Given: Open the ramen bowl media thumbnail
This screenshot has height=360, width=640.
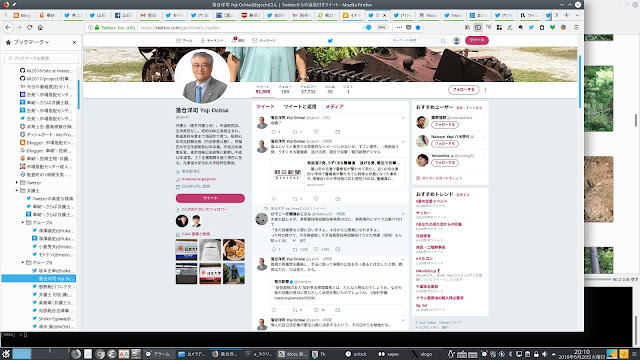Looking at the screenshot, I should (x=234, y=249).
